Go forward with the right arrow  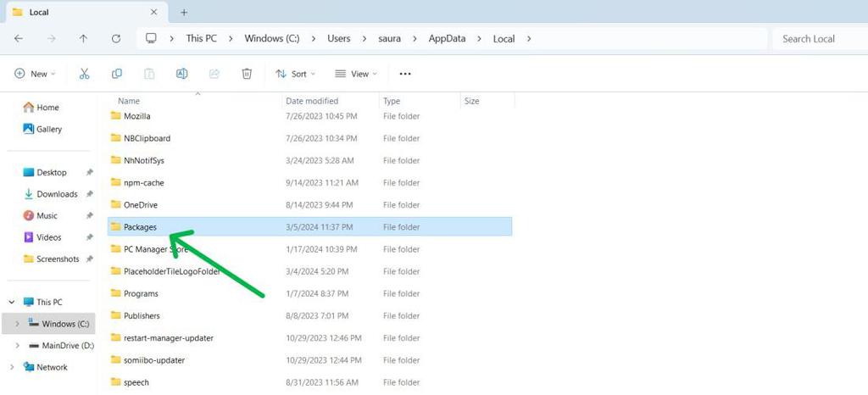[x=51, y=39]
